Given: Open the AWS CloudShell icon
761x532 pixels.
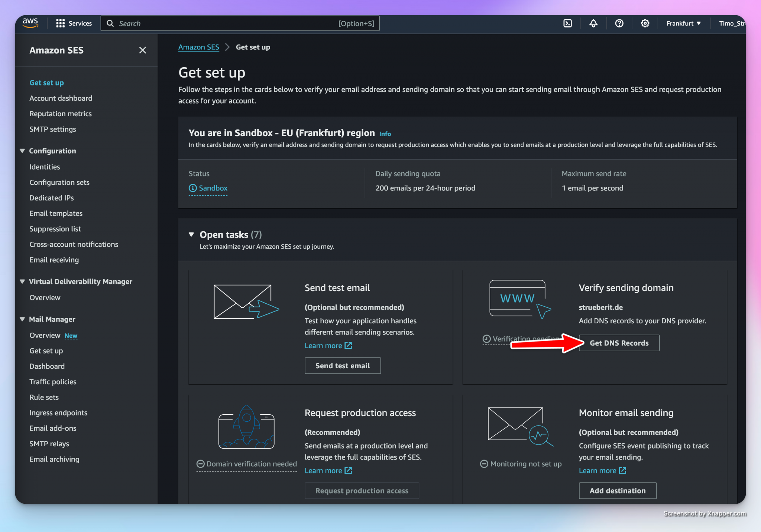Looking at the screenshot, I should coord(567,23).
